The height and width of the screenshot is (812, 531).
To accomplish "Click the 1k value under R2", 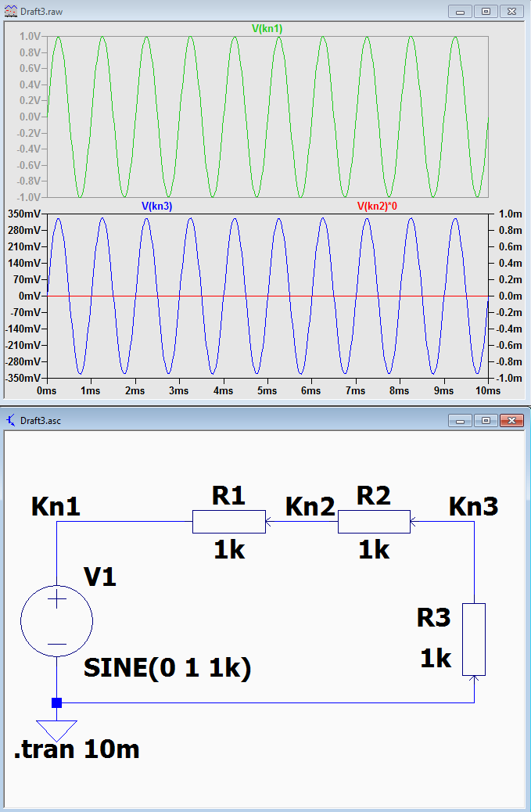I will coord(374,549).
